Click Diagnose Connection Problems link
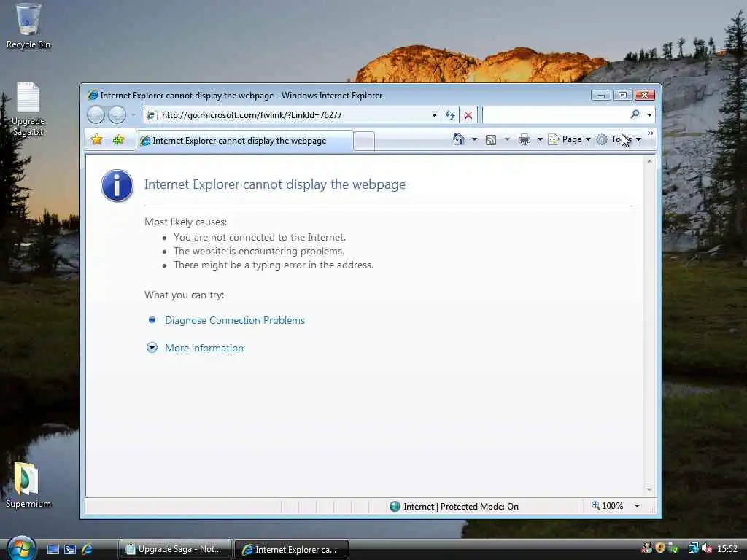The width and height of the screenshot is (747, 560). pyautogui.click(x=235, y=321)
